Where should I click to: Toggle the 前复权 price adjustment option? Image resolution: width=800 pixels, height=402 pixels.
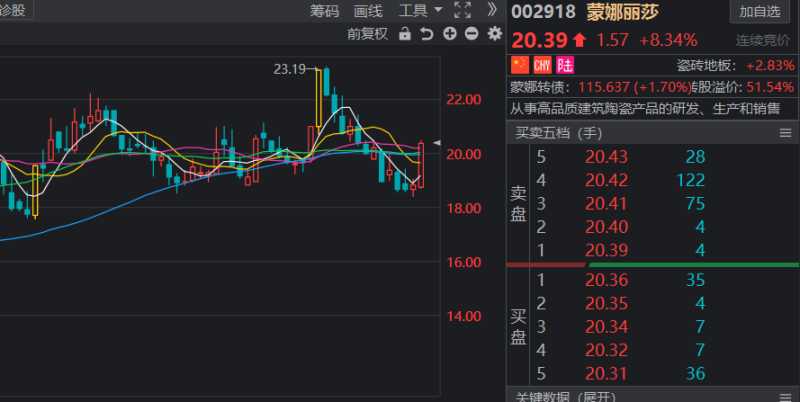point(367,34)
